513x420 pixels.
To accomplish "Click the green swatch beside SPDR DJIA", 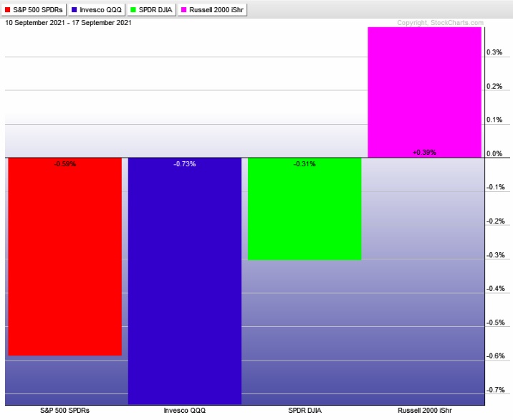I will pyautogui.click(x=133, y=10).
